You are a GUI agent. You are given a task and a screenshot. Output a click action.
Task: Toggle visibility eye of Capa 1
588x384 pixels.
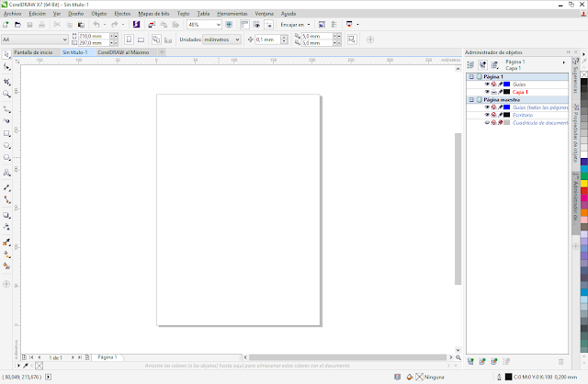pyautogui.click(x=487, y=92)
